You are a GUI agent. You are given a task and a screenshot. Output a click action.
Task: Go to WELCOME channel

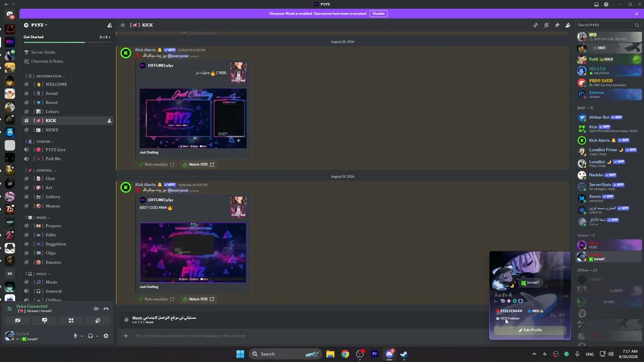67,84
